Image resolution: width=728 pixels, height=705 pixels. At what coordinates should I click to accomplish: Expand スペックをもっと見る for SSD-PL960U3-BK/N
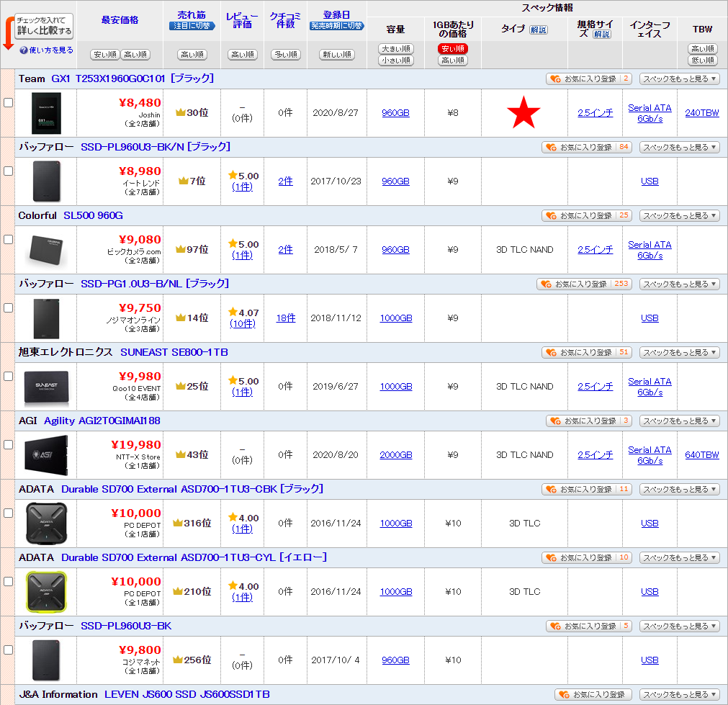679,147
